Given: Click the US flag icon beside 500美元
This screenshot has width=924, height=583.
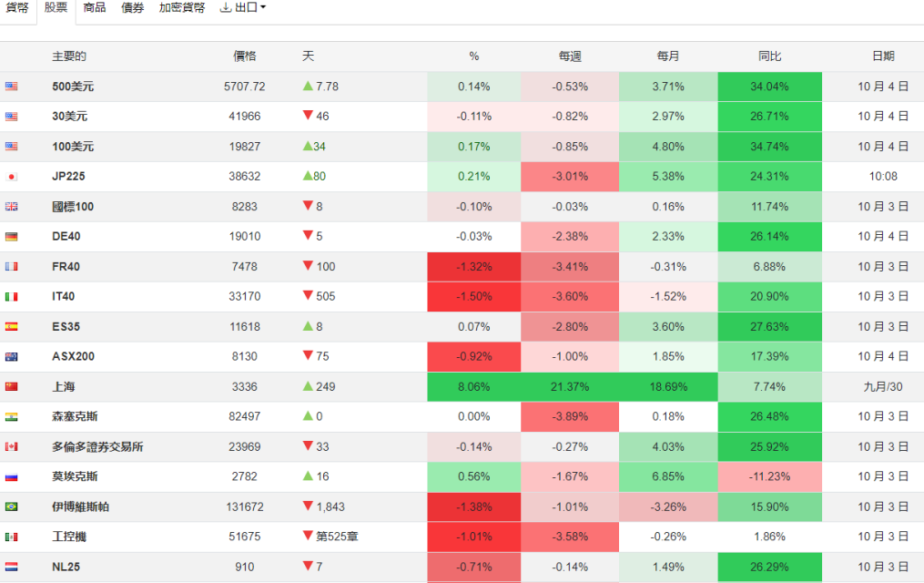Looking at the screenshot, I should tap(11, 87).
